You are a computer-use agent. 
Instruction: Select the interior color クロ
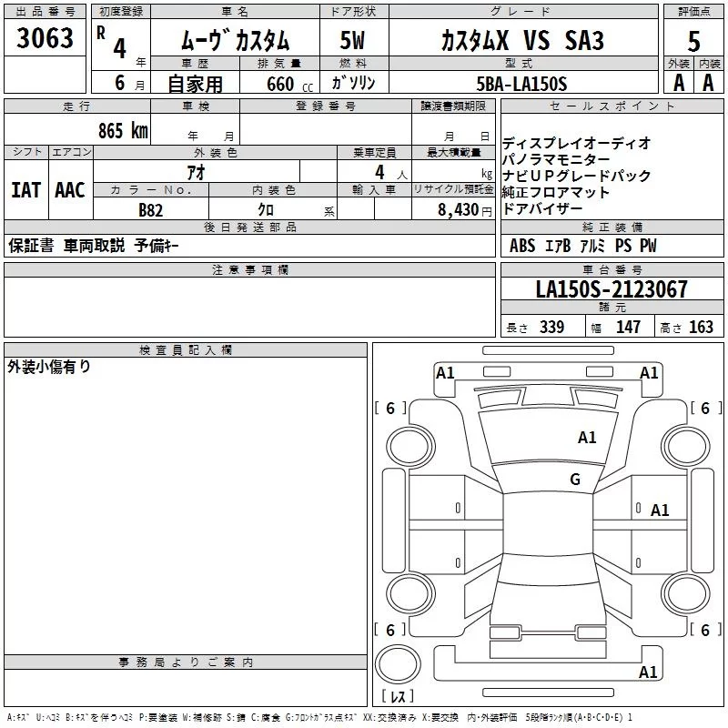(266, 210)
